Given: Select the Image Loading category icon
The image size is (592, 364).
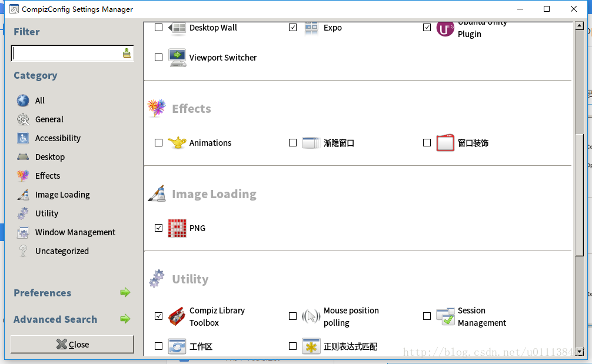Looking at the screenshot, I should 23,195.
